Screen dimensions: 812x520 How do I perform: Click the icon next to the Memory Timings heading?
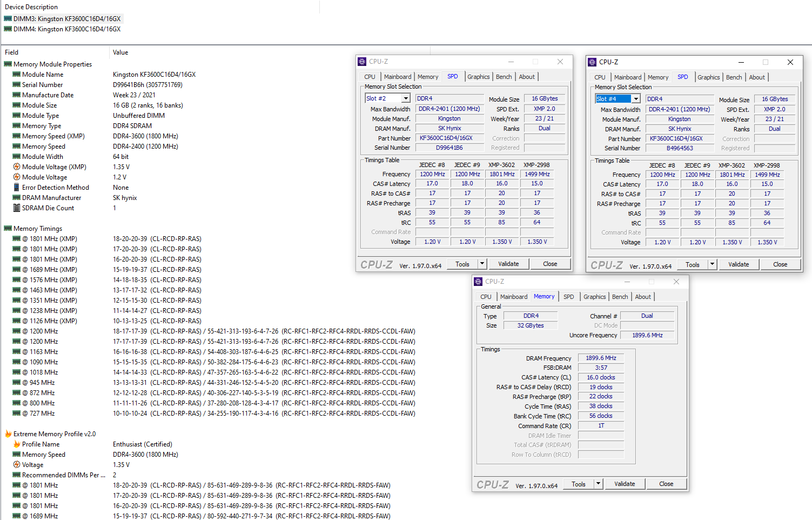tap(8, 228)
